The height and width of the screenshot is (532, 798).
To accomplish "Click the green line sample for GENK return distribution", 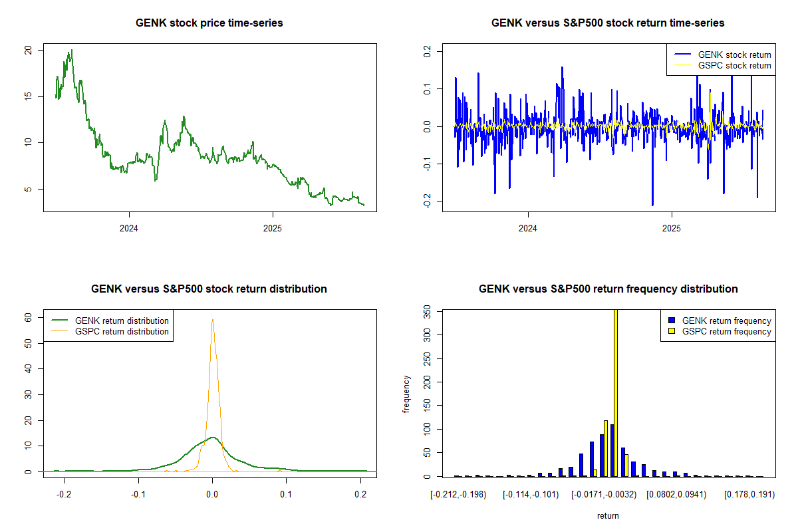I will pyautogui.click(x=60, y=321).
